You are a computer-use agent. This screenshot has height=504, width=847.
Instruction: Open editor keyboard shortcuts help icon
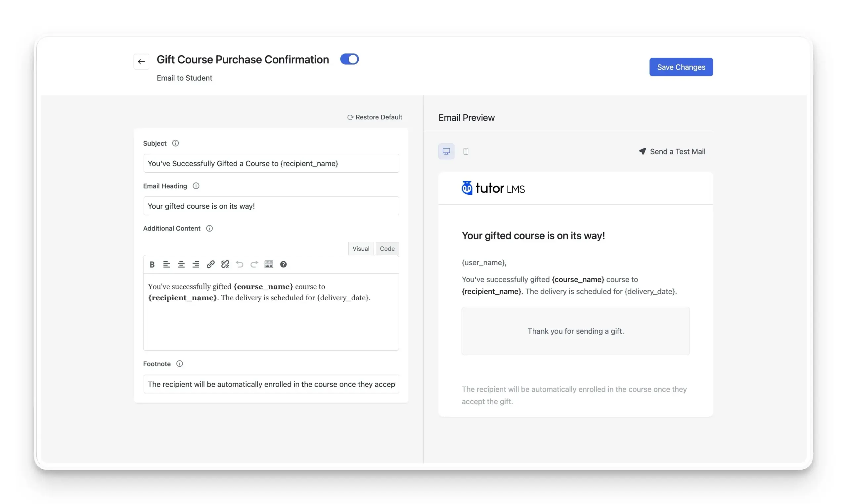(x=283, y=264)
